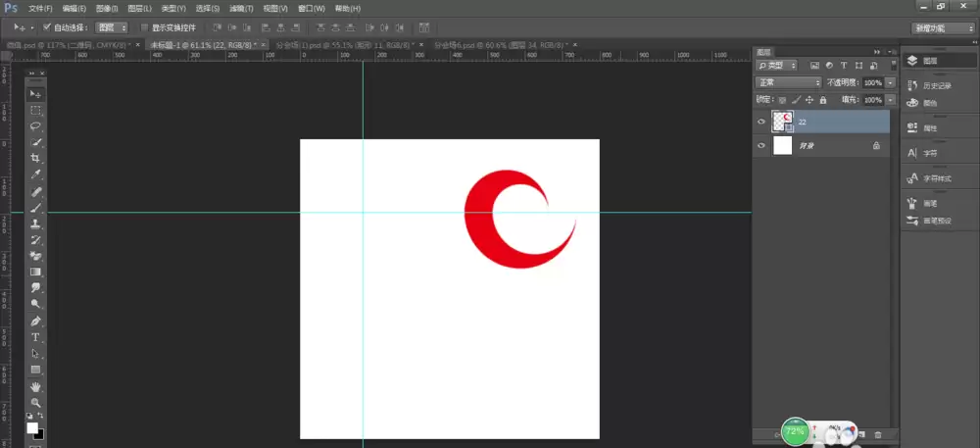
Task: Click the black background color swatch
Action: coord(40,435)
